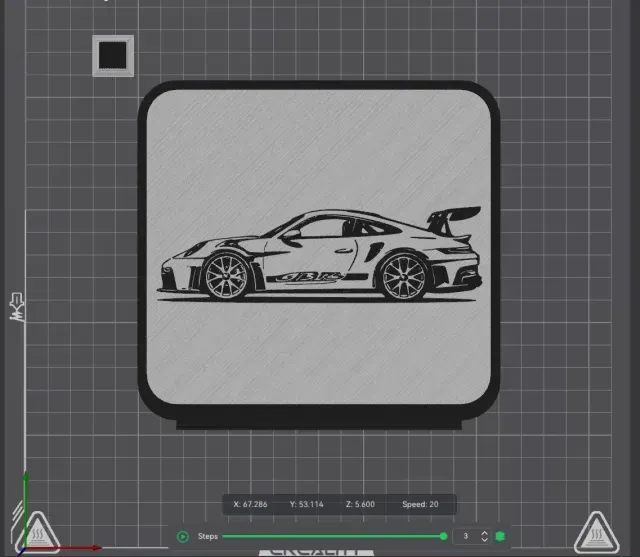
Task: Click the green layer icon beside the stepper
Action: (x=500, y=536)
